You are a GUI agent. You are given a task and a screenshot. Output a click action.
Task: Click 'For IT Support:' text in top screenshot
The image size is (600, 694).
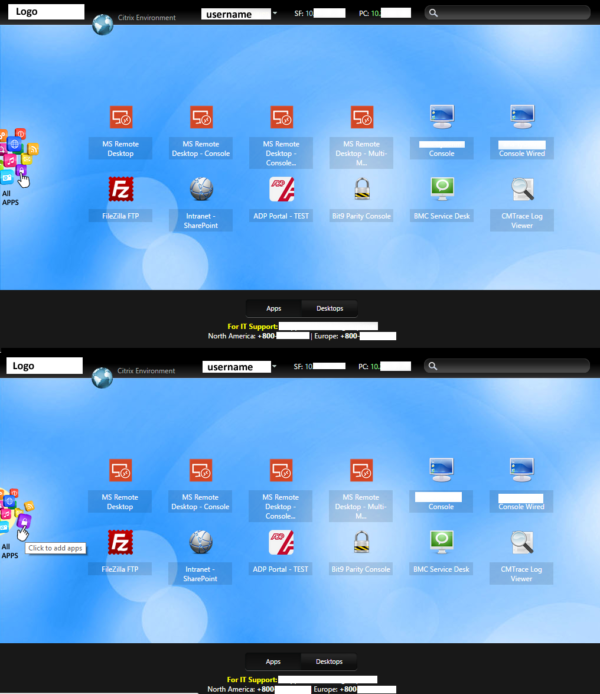[x=253, y=327]
